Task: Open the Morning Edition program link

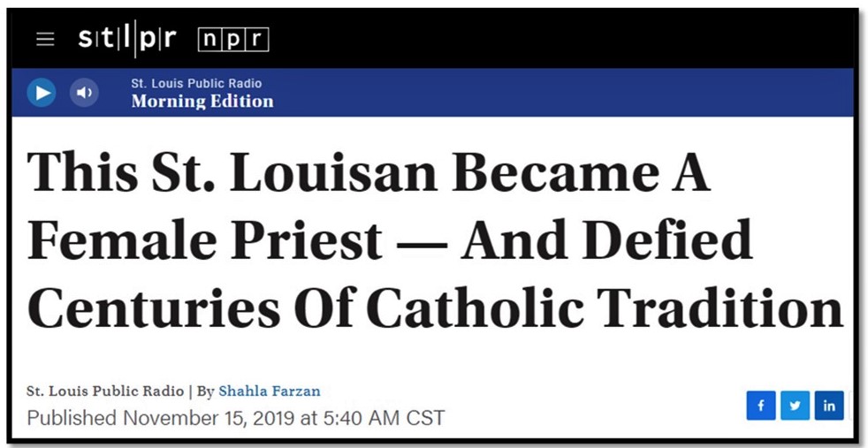Action: point(202,102)
